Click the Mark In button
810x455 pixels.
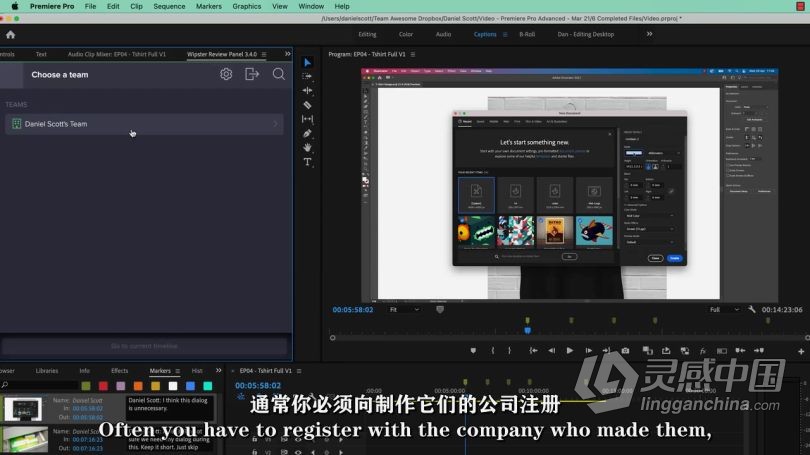(x=492, y=351)
